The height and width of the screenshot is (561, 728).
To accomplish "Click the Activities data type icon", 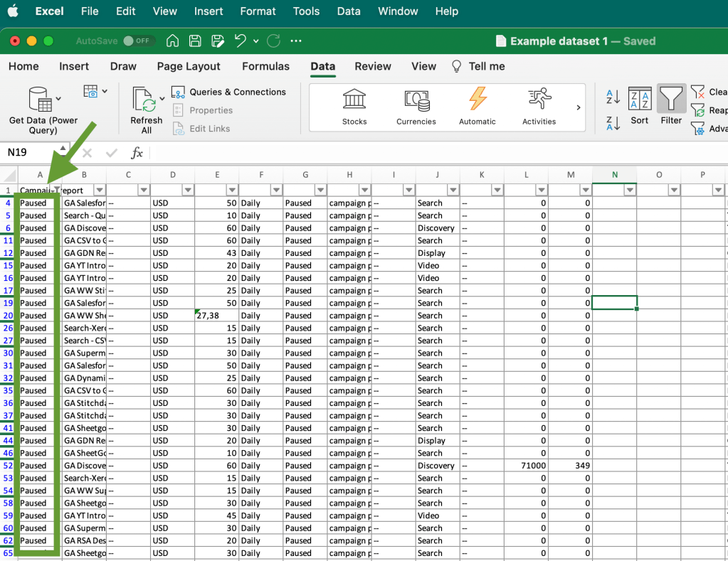I will click(x=539, y=100).
